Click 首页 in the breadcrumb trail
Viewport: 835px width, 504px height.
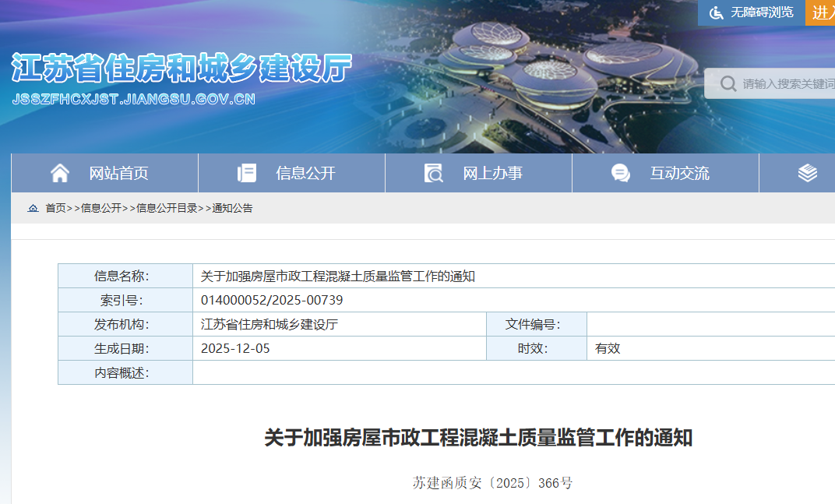[x=55, y=209]
